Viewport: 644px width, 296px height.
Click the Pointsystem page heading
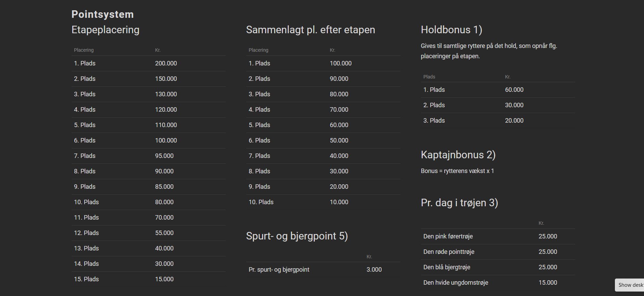pos(102,14)
